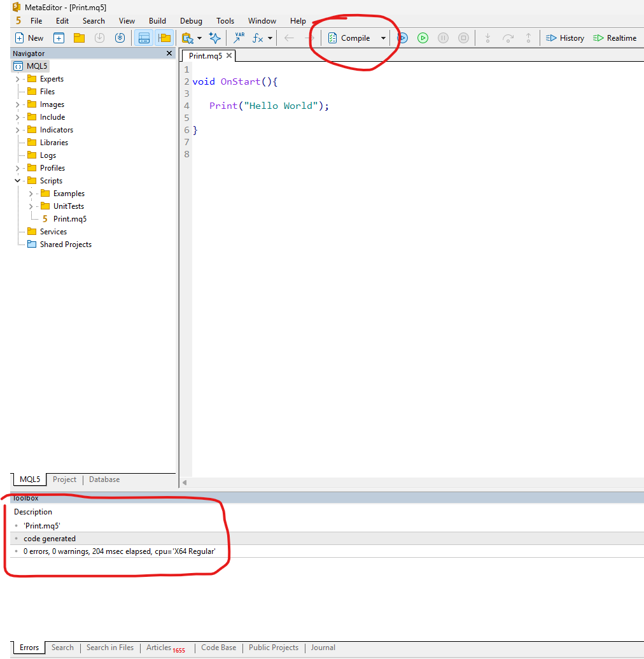Open the Compile dropdown arrow
This screenshot has width=644, height=659.
pyautogui.click(x=382, y=38)
